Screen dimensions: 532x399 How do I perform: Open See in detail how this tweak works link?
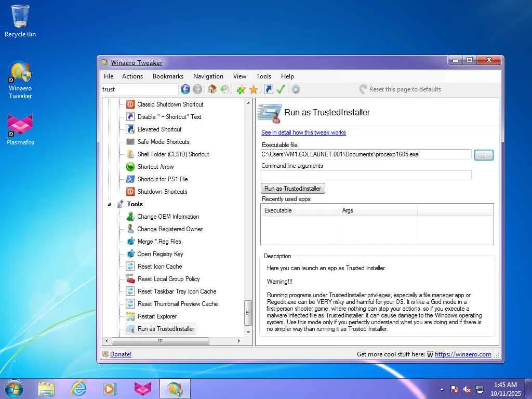click(x=303, y=132)
